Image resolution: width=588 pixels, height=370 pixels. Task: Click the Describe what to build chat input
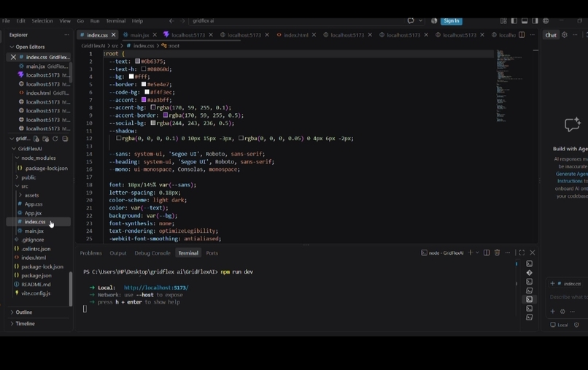568,297
